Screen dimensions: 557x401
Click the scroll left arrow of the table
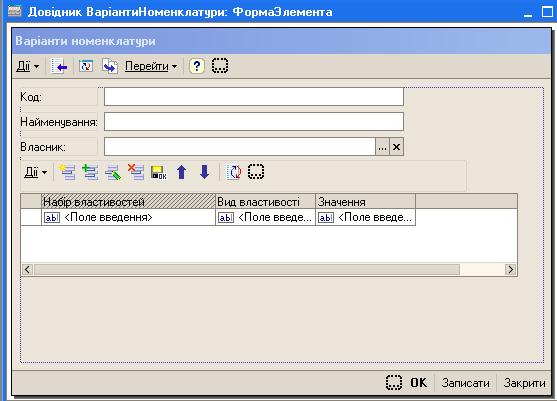point(27,269)
